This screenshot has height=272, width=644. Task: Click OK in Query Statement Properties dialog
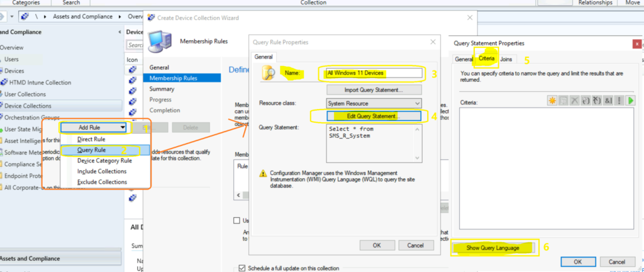pyautogui.click(x=577, y=262)
